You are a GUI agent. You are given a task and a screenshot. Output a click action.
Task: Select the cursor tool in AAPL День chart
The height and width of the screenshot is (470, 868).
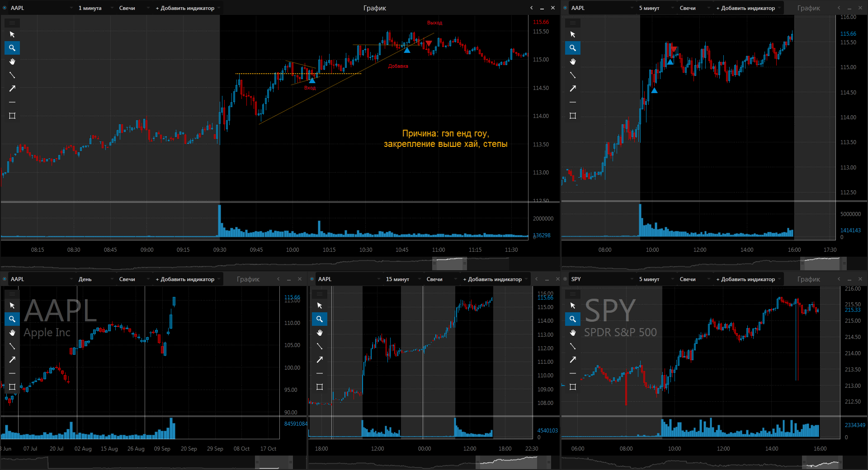[x=12, y=305]
